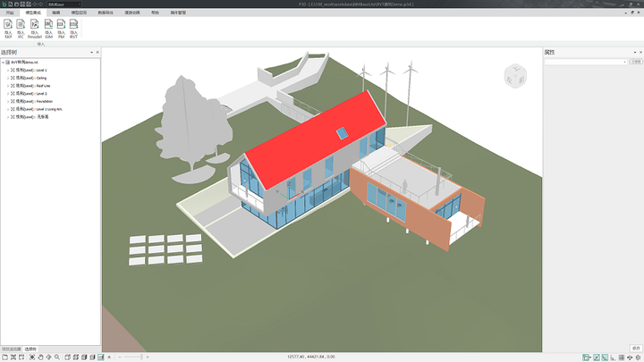Click the grid icon in bottom-right status bar
644x362 pixels.
pyautogui.click(x=622, y=358)
